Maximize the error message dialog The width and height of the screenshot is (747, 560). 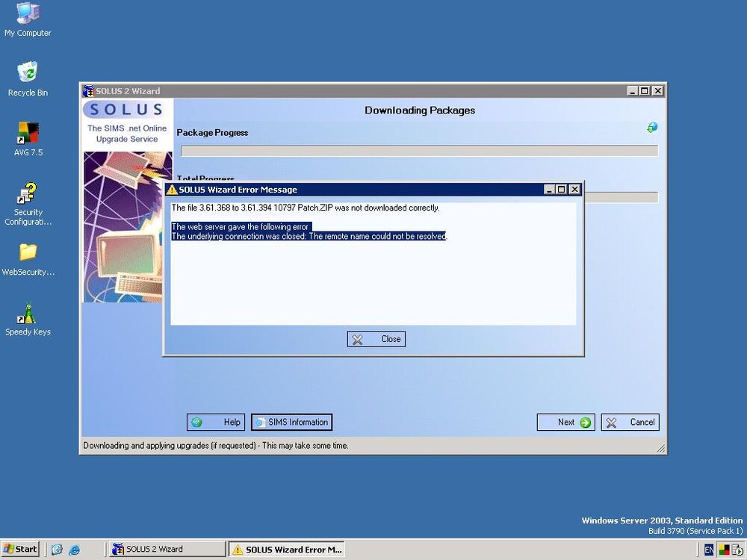[561, 190]
